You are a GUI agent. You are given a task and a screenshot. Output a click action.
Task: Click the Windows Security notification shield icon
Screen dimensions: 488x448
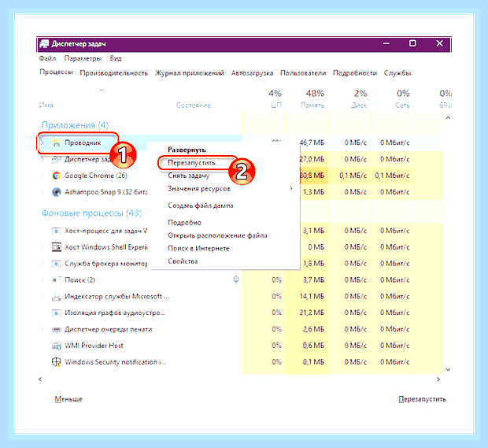[x=57, y=362]
